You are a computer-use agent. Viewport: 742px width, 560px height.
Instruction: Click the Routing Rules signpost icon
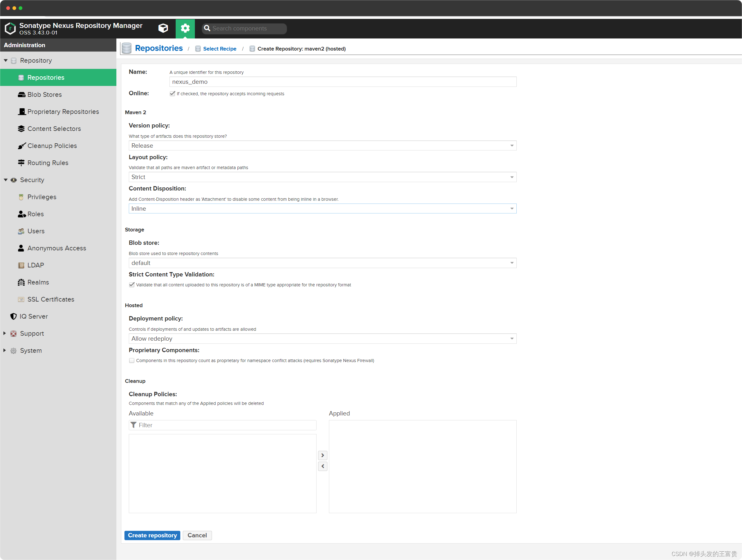click(x=21, y=163)
